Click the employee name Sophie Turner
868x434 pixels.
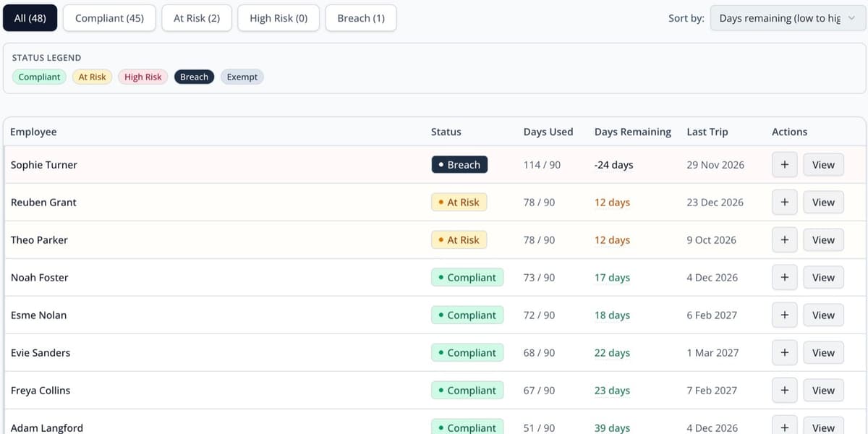click(44, 165)
